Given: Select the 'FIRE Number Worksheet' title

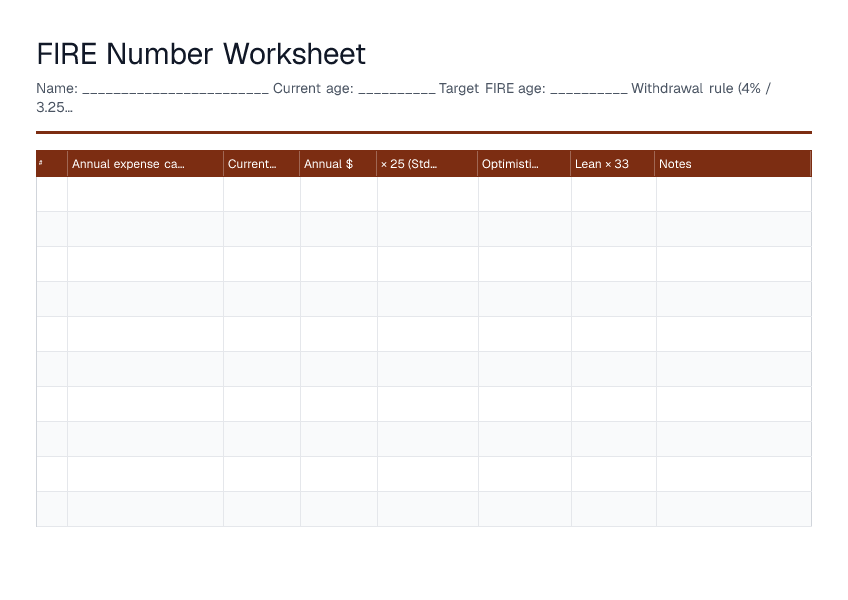Looking at the screenshot, I should pos(201,54).
